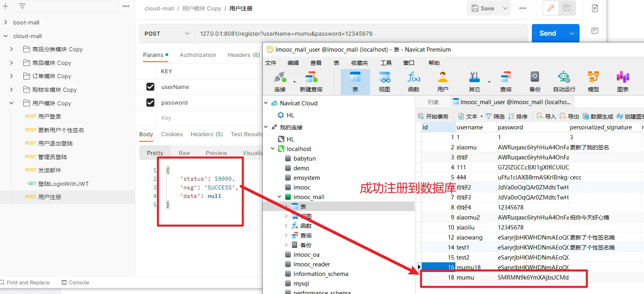Viewport: 644px width, 294px height.
Task: Click the filter collections icon in Postman sidebar
Action: pyautogui.click(x=22, y=6)
